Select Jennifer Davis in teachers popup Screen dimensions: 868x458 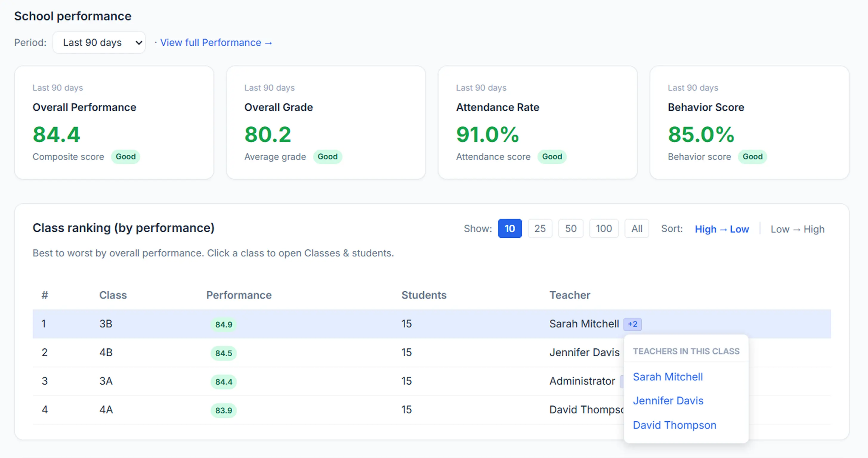pos(668,400)
